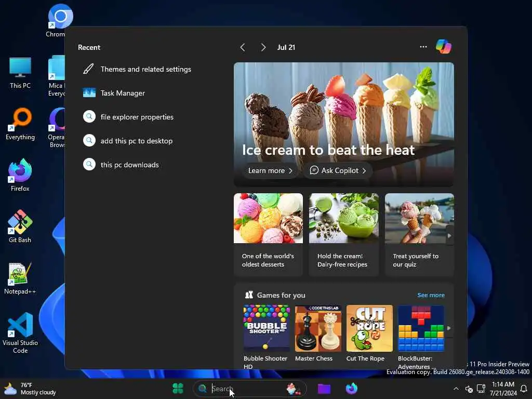Open Master Chess game
Viewport: 532px width, 399px height.
click(318, 333)
